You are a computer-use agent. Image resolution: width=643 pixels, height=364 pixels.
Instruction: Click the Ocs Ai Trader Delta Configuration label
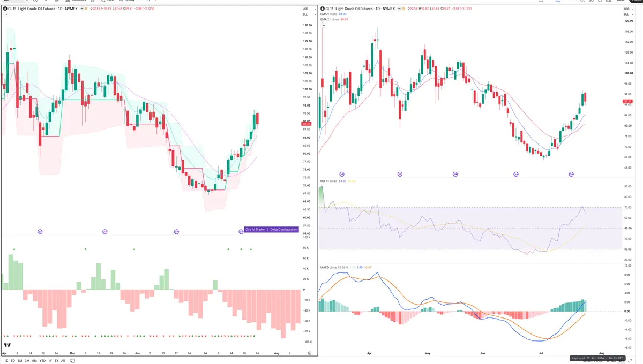271,229
